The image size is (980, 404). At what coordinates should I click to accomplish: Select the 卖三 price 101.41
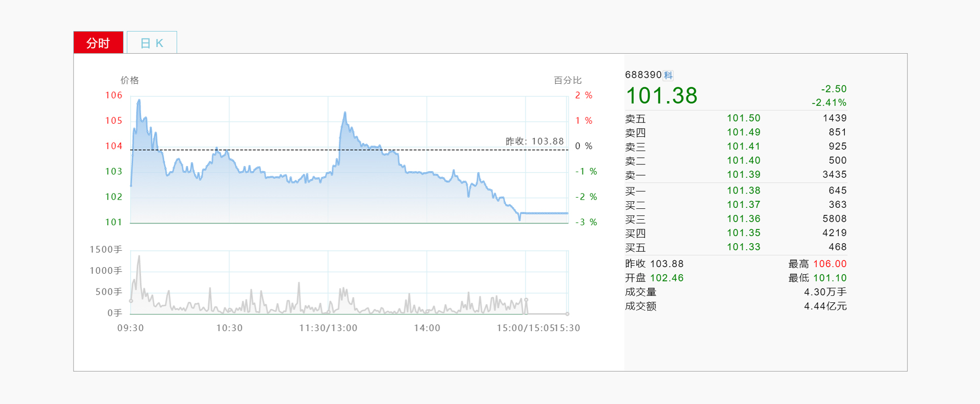coord(744,147)
